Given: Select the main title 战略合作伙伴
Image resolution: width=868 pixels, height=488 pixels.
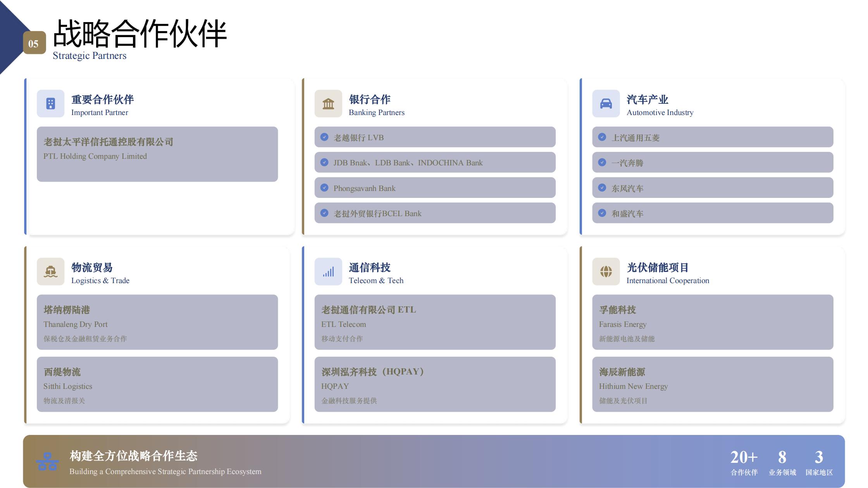Looking at the screenshot, I should [x=140, y=34].
